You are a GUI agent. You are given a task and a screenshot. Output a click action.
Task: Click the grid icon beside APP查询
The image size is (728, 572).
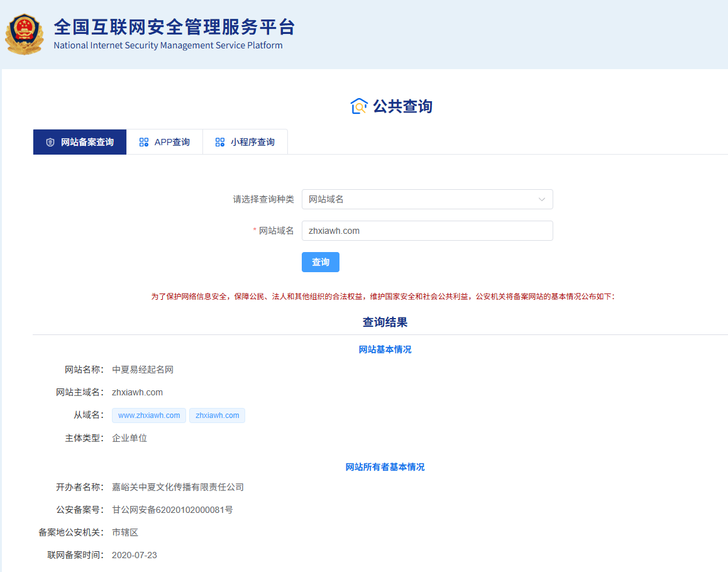[x=144, y=142]
